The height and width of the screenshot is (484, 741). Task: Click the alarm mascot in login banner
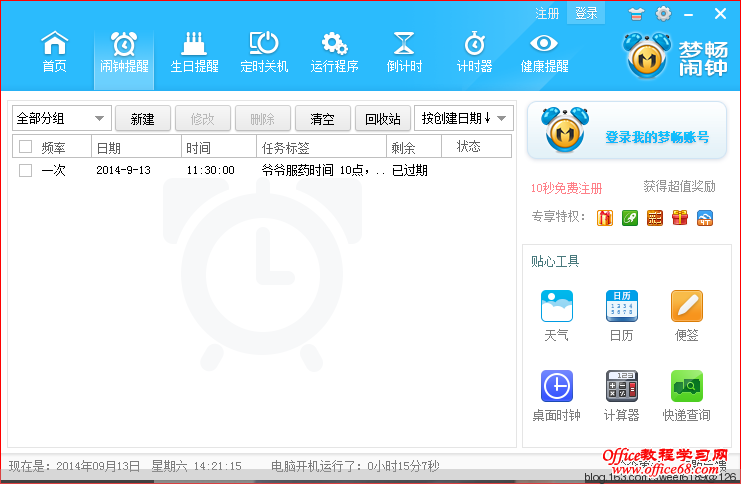pyautogui.click(x=565, y=130)
